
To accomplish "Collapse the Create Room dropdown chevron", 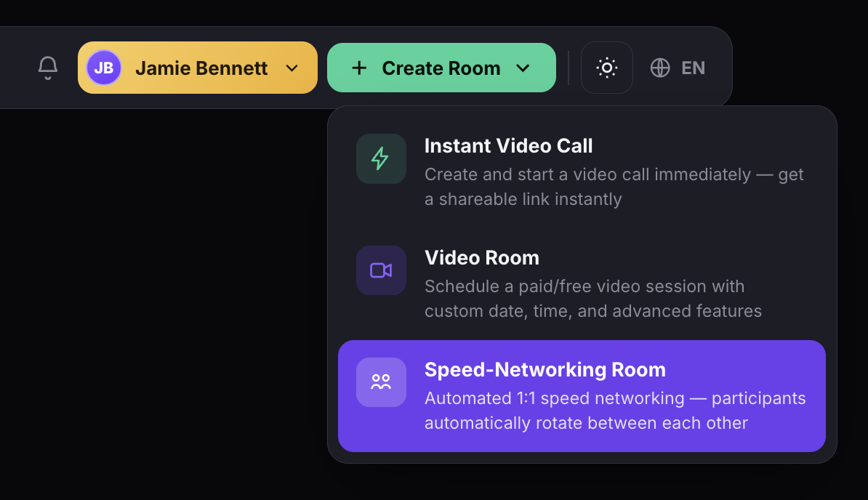I will point(523,68).
